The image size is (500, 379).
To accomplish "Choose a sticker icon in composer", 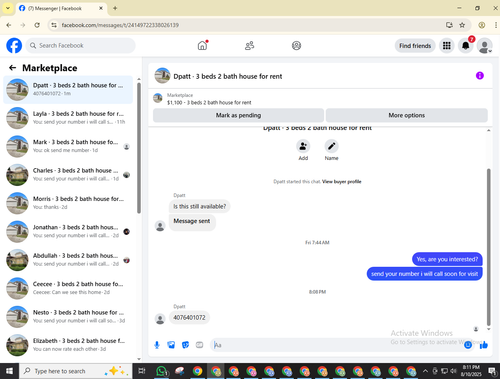I will (x=185, y=345).
